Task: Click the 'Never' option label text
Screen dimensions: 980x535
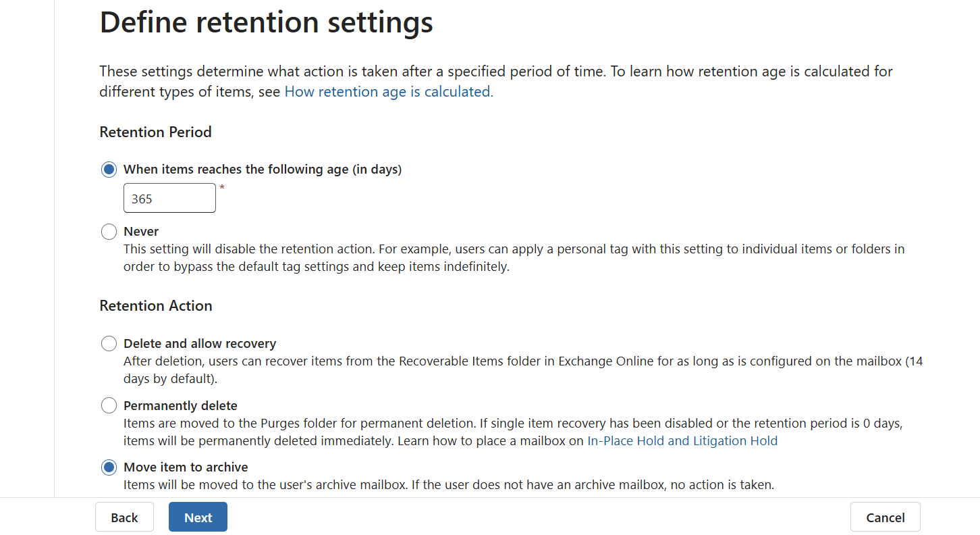Action: pos(141,231)
